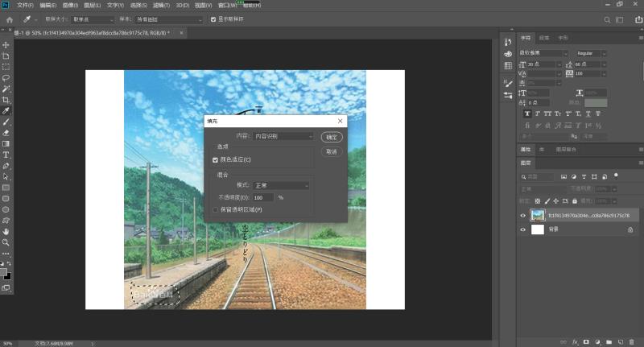Image resolution: width=644 pixels, height=347 pixels.
Task: Select the Move tool
Action: tap(6, 45)
